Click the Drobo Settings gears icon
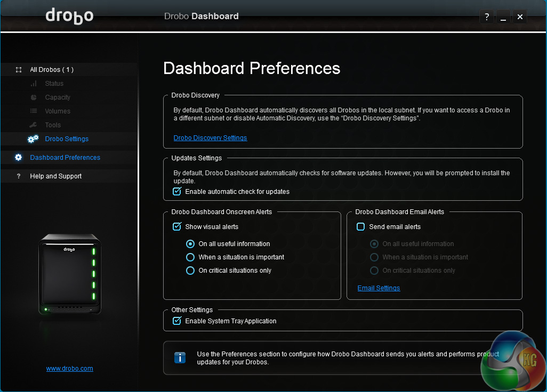This screenshot has width=547, height=392. tap(34, 139)
